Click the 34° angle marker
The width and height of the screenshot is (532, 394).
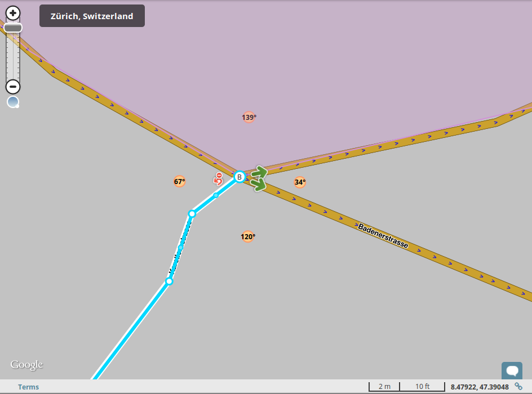[x=300, y=182]
